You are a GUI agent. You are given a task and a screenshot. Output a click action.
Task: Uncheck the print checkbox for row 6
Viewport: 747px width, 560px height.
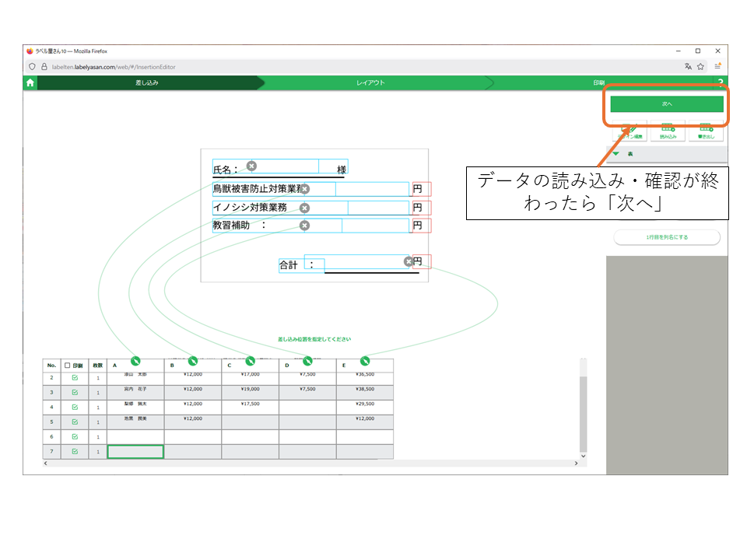point(75,436)
